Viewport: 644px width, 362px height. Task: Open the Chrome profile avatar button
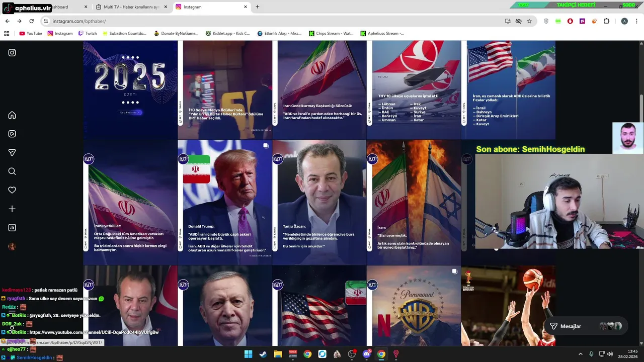coord(624,21)
